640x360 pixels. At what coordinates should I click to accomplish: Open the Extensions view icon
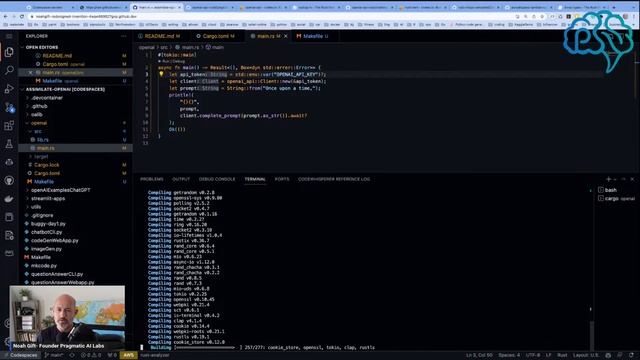point(9,125)
